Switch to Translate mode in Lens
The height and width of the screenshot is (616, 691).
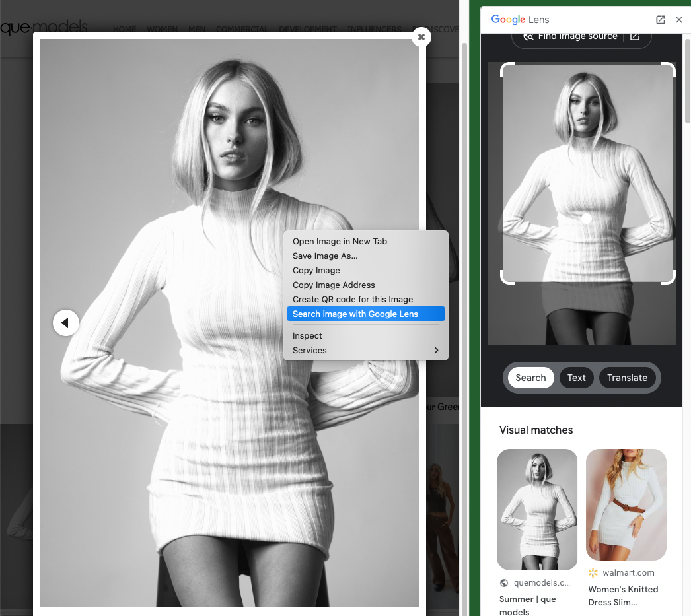[627, 378]
